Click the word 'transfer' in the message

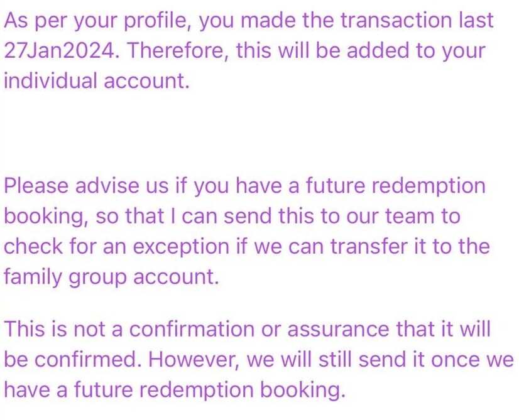click(369, 247)
